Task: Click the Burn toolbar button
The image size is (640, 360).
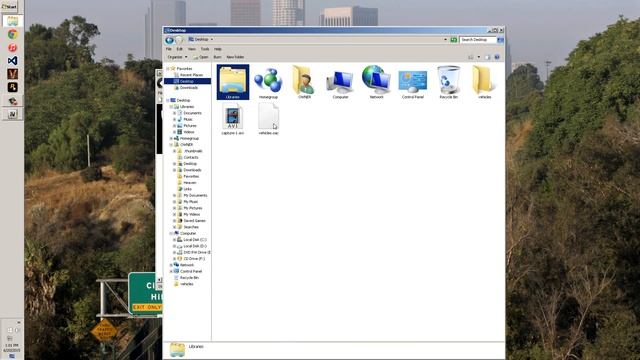Action: click(217, 57)
